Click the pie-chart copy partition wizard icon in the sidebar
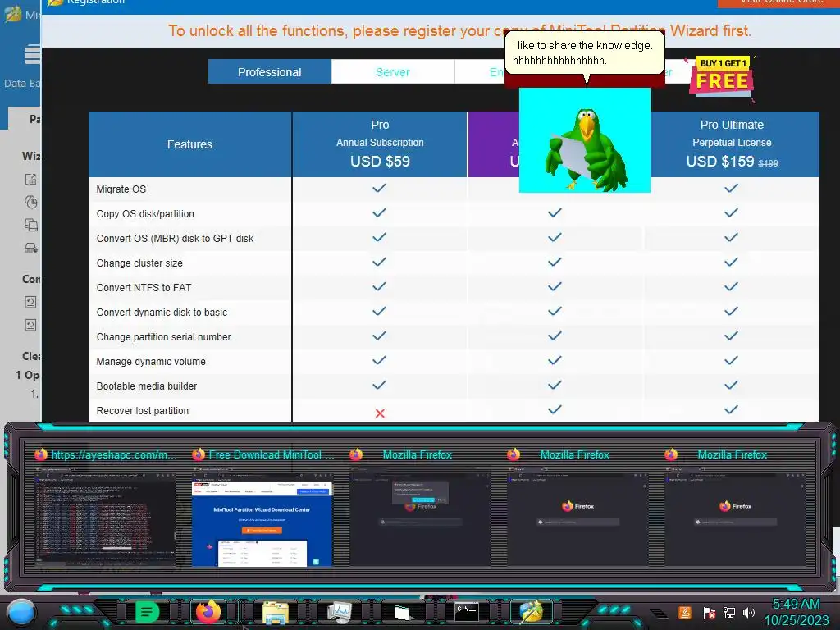840x630 pixels. [31, 202]
